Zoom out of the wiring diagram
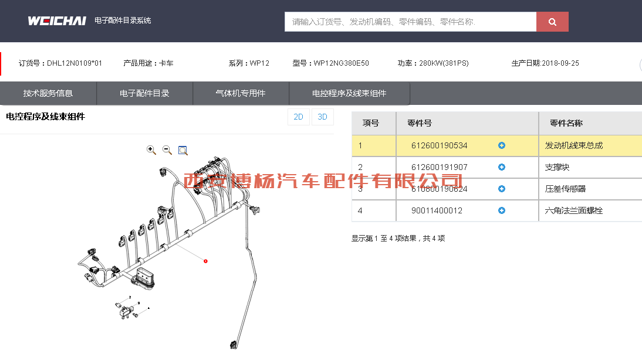The width and height of the screenshot is (642, 364). pos(167,150)
